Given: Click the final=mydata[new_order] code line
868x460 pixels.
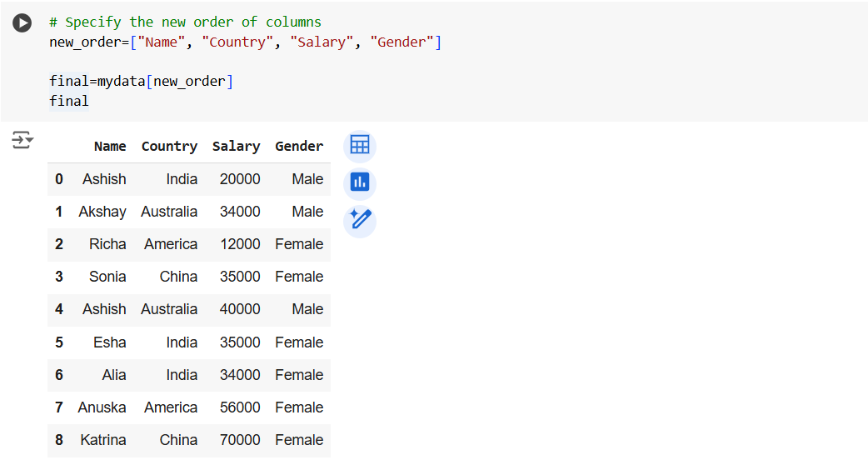Looking at the screenshot, I should click(141, 82).
